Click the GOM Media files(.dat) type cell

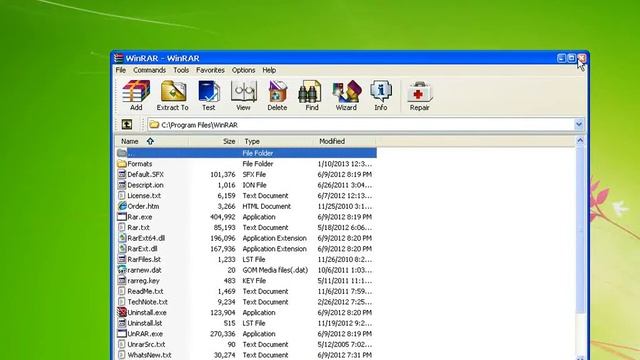tap(275, 270)
